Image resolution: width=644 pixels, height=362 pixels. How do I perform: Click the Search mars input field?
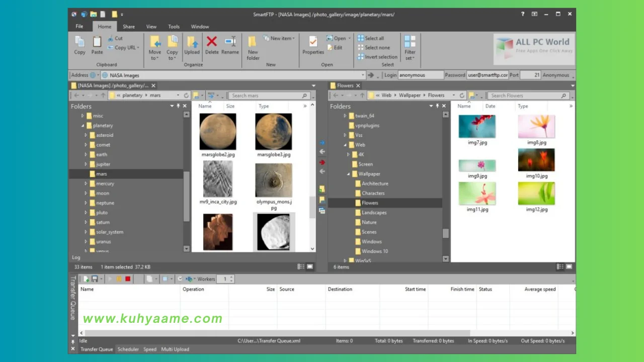(x=269, y=95)
